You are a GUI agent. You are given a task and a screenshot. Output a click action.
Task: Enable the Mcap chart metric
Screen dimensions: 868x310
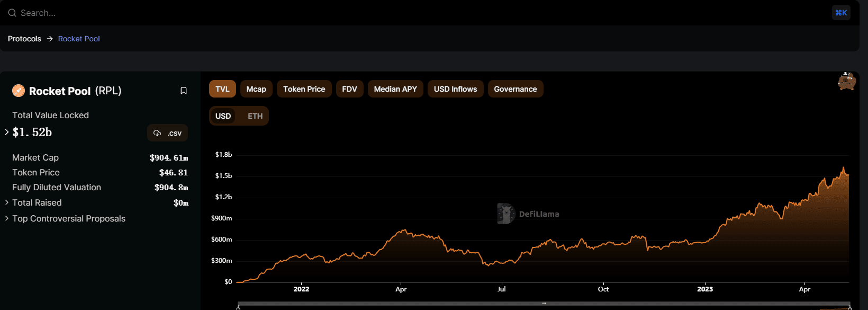pos(256,89)
